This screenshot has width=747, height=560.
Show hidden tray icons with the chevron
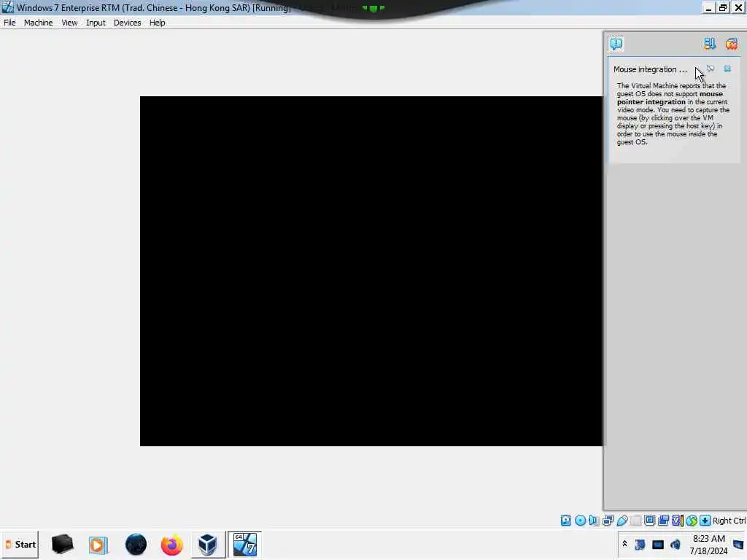pos(624,544)
